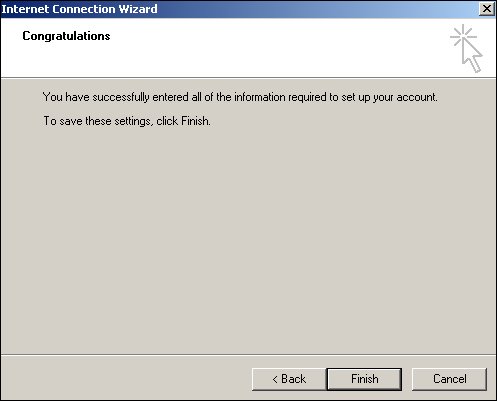Click the Congratulations heading
The image size is (497, 401).
click(x=66, y=36)
